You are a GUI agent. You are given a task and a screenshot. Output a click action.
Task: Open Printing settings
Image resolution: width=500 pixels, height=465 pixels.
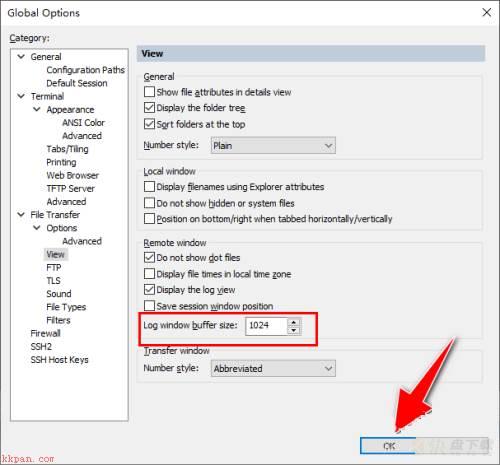point(61,162)
